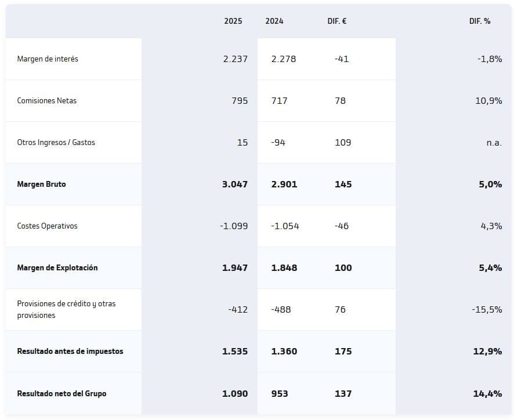Select Resultado antes de impuestos label
The height and width of the screenshot is (420, 514).
70,351
